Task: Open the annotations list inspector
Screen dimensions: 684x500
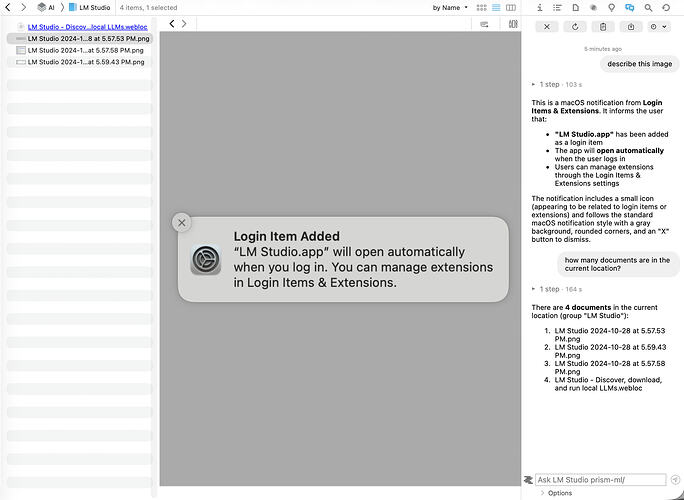Action: coord(557,7)
